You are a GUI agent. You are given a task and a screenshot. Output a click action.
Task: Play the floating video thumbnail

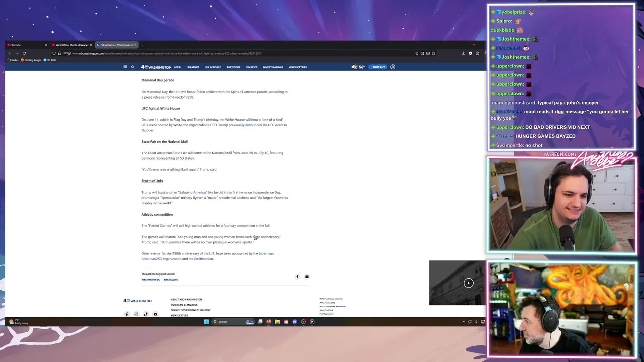(468, 283)
